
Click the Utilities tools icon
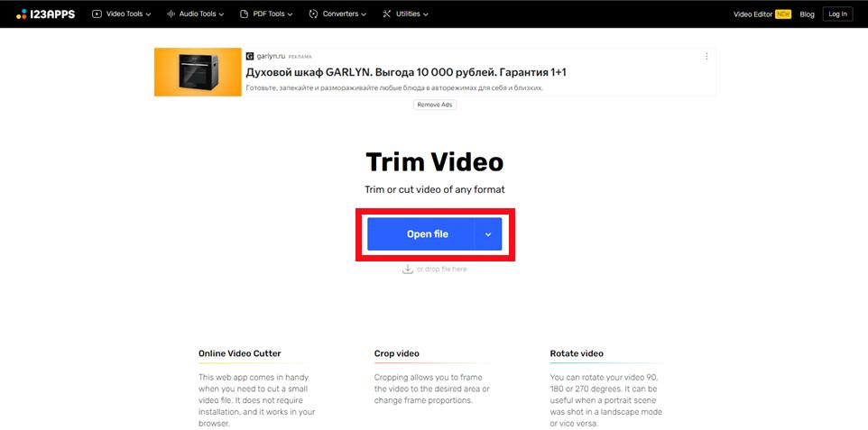coord(387,14)
